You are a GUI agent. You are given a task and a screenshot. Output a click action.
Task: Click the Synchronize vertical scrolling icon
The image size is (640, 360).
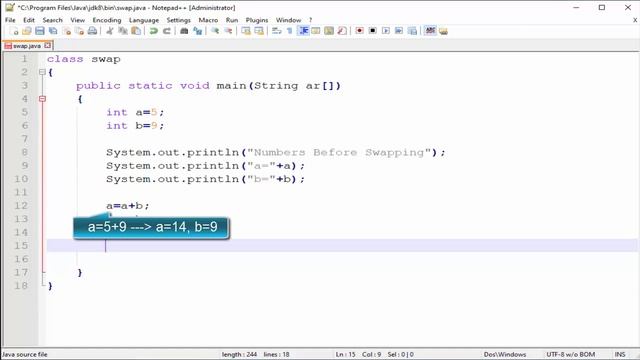[x=246, y=31]
